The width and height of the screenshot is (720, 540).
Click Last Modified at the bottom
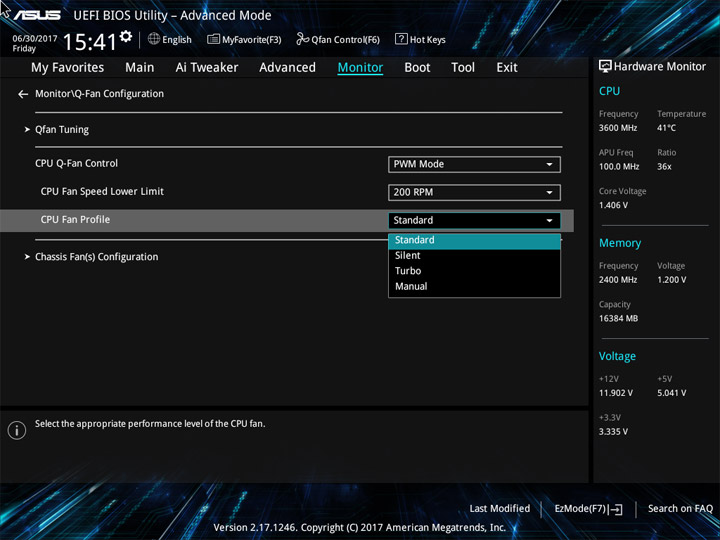pos(500,508)
